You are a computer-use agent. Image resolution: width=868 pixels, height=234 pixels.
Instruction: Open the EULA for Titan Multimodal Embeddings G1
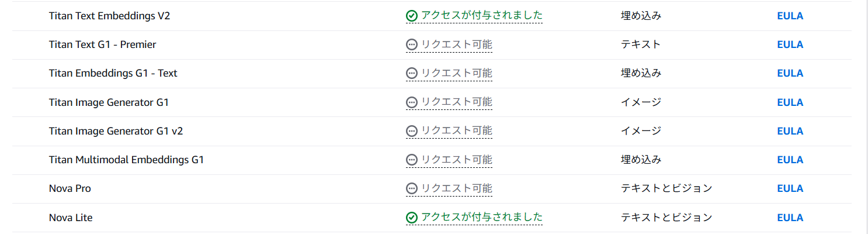[x=790, y=160]
